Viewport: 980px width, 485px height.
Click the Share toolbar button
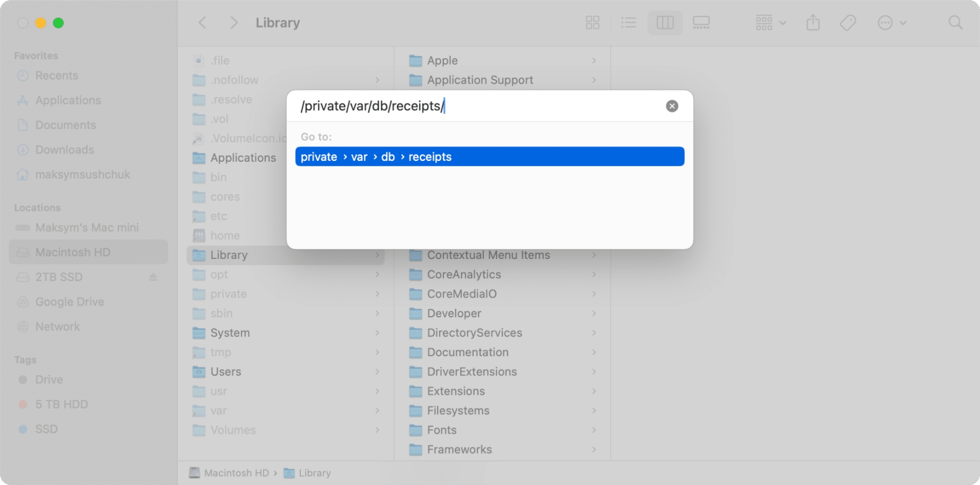click(x=813, y=23)
